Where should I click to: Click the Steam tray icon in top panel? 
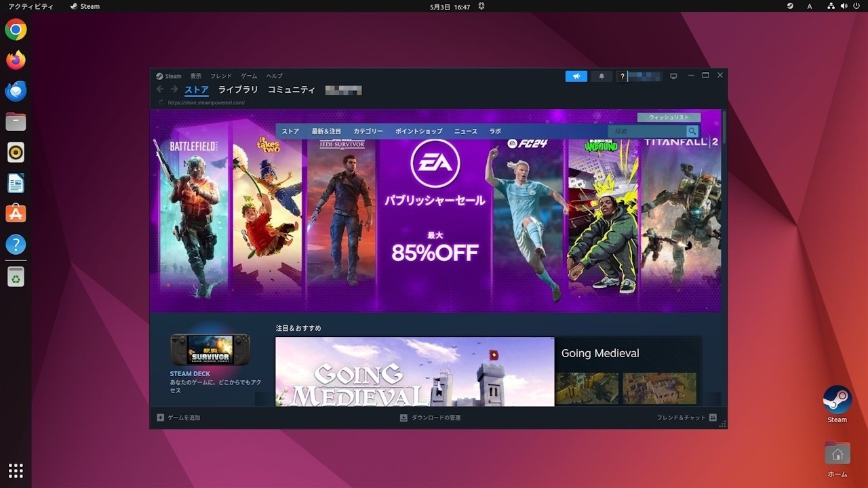coord(790,6)
